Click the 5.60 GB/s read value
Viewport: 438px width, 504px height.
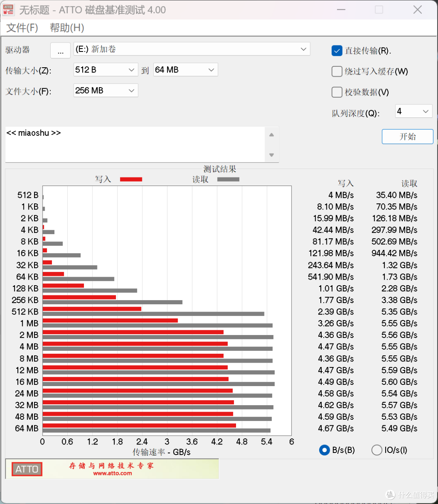399,382
